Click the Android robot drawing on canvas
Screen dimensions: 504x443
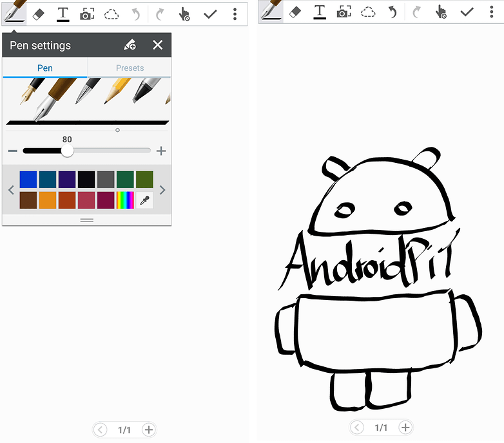coord(378,279)
